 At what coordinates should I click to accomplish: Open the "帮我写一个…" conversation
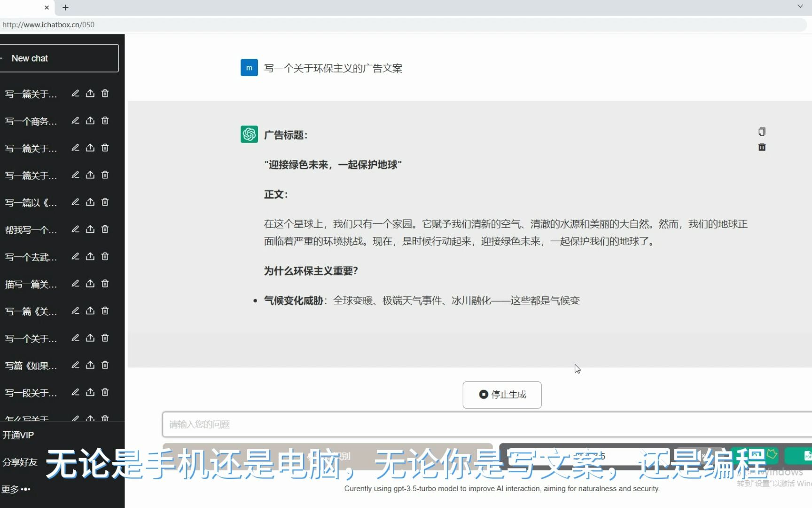coord(31,230)
